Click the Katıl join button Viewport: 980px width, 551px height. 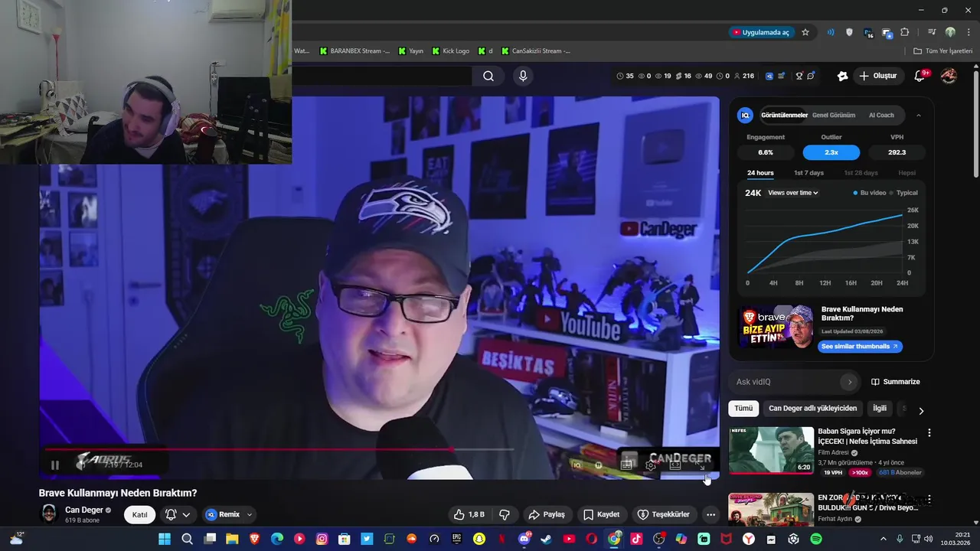point(139,515)
